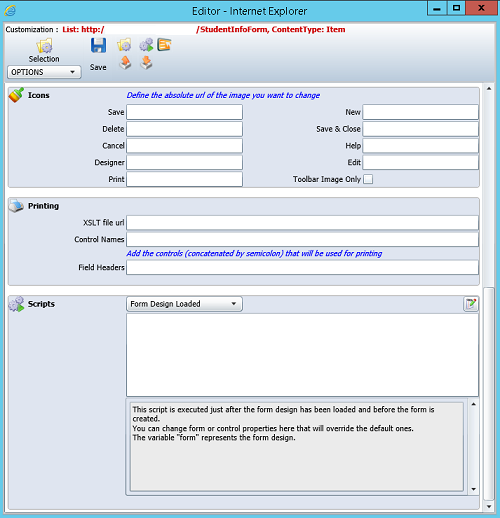Open the Form Design Loaded dropdown
The width and height of the screenshot is (500, 518).
pyautogui.click(x=184, y=304)
